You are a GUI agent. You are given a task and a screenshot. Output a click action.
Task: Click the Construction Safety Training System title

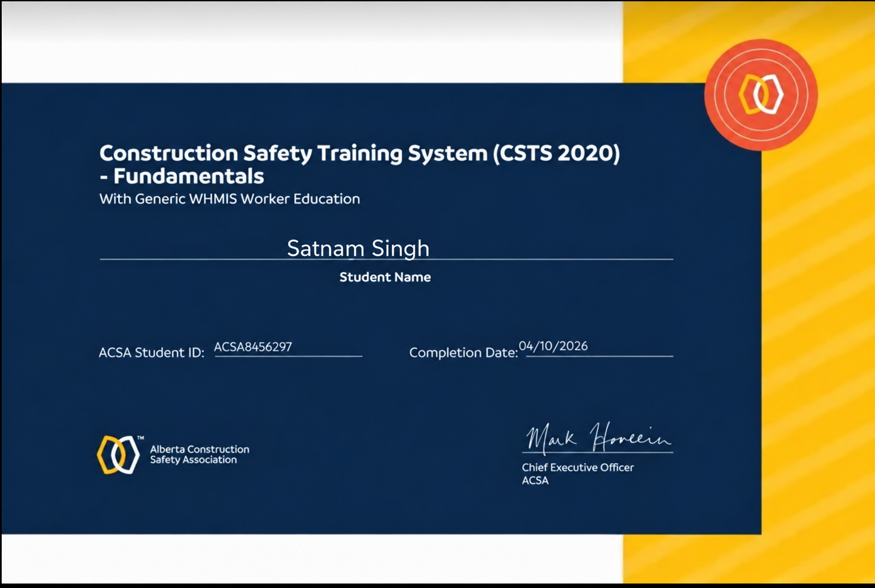(x=359, y=153)
